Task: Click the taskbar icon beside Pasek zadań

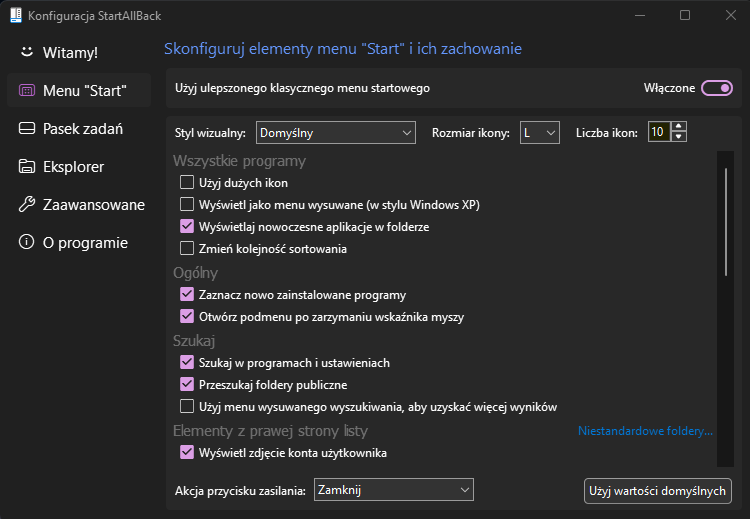Action: pyautogui.click(x=27, y=128)
